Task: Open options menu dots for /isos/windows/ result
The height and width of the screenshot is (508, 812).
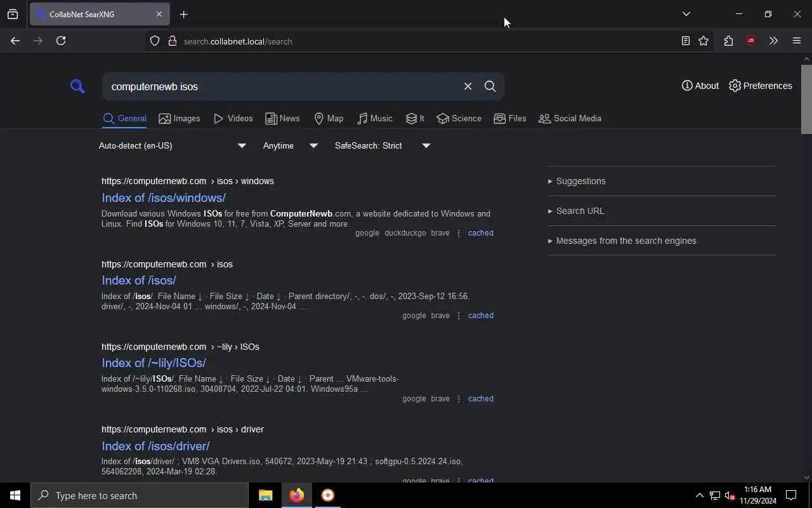Action: [459, 233]
